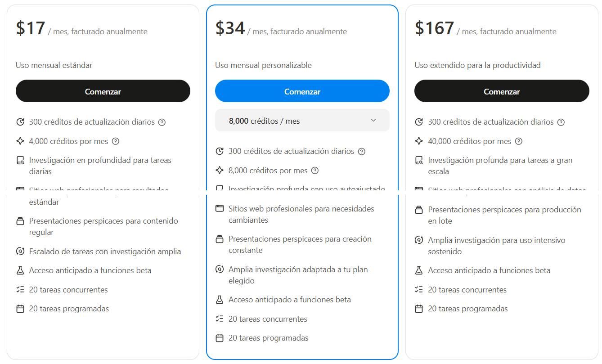Click help icon beside "8,000 créditos por mes"
602x364 pixels.
[x=314, y=171]
